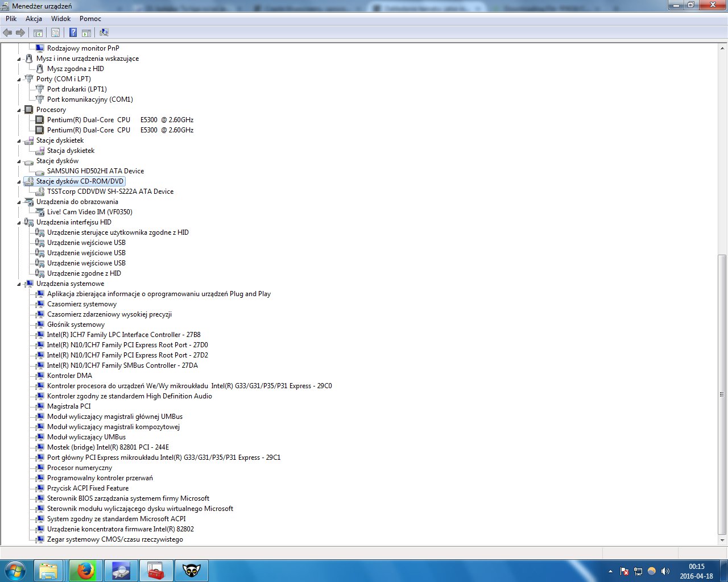Select the second Pentium E5300 CPU entry
The image size is (728, 582).
[x=120, y=130]
